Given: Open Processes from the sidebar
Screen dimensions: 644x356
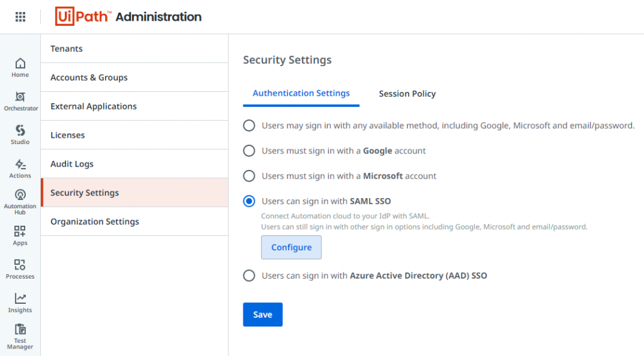Looking at the screenshot, I should pyautogui.click(x=20, y=269).
